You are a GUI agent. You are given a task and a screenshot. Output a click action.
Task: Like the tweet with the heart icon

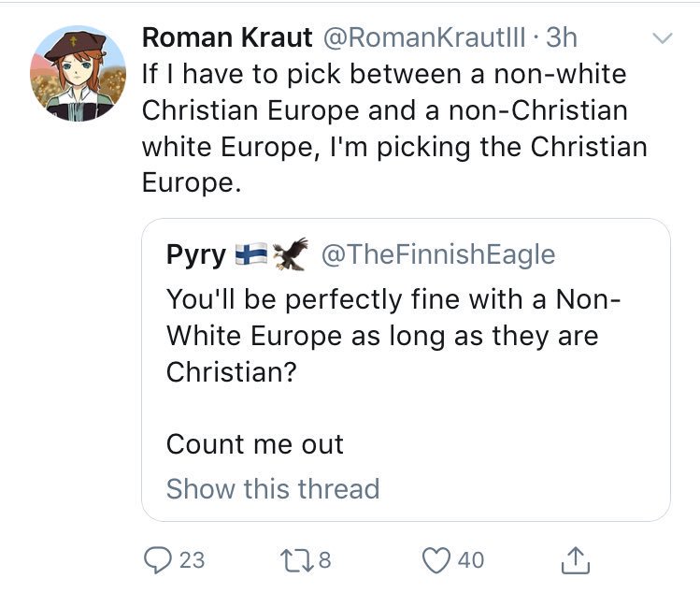point(436,559)
